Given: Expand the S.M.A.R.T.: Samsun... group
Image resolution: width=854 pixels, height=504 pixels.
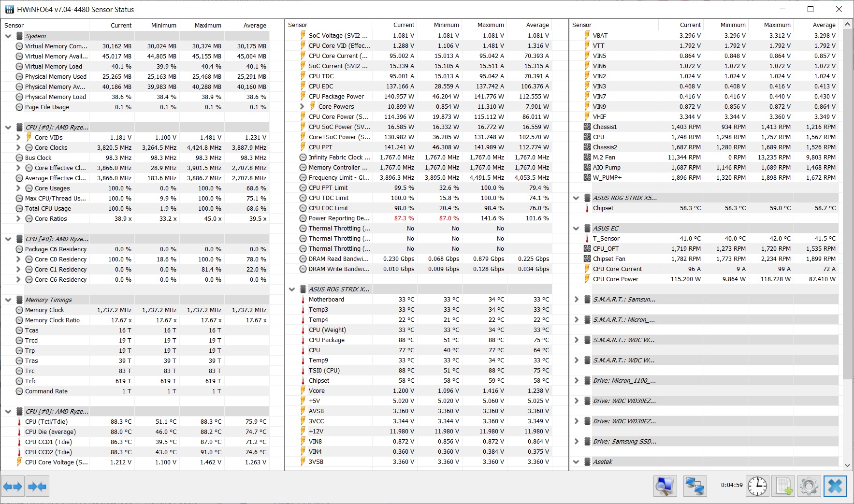Looking at the screenshot, I should tap(576, 300).
